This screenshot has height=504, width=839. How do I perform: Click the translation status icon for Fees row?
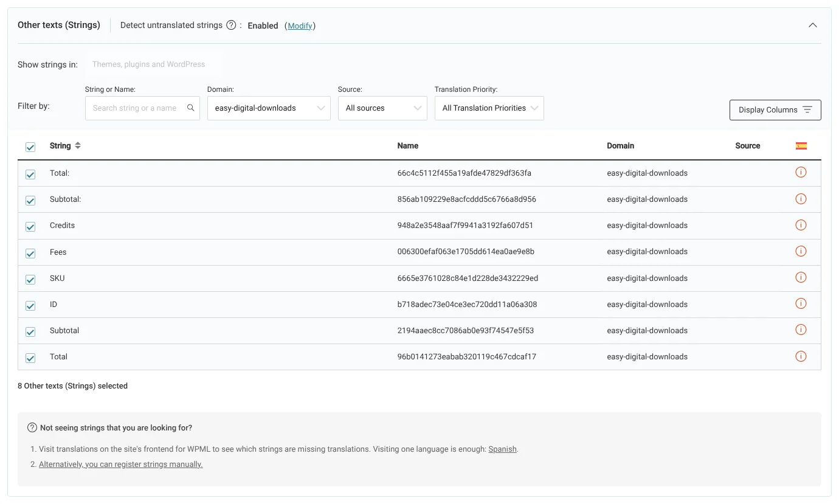click(x=801, y=251)
